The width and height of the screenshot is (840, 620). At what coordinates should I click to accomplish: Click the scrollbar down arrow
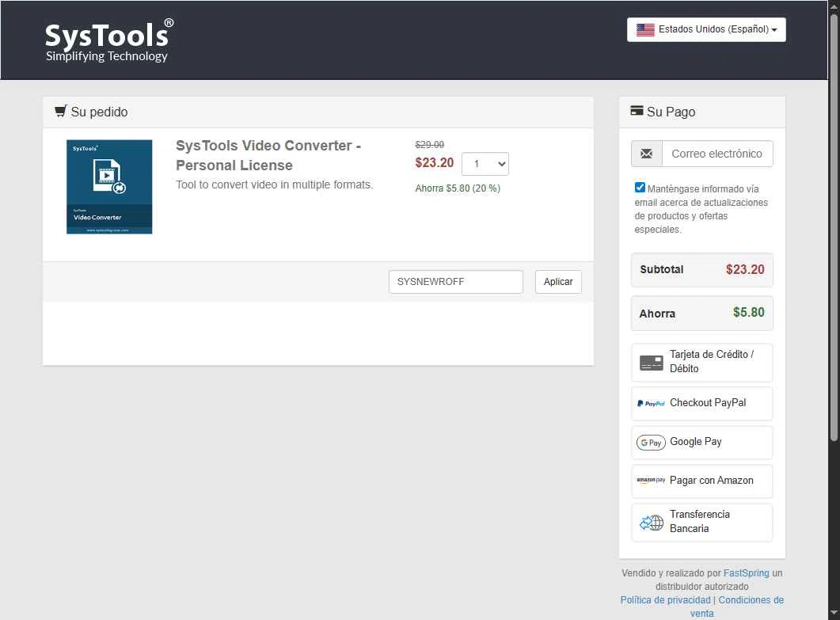pyautogui.click(x=834, y=613)
